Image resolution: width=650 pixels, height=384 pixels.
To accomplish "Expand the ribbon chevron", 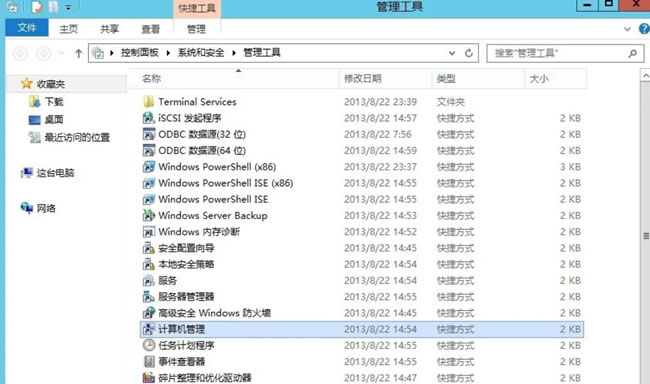I will (x=627, y=29).
